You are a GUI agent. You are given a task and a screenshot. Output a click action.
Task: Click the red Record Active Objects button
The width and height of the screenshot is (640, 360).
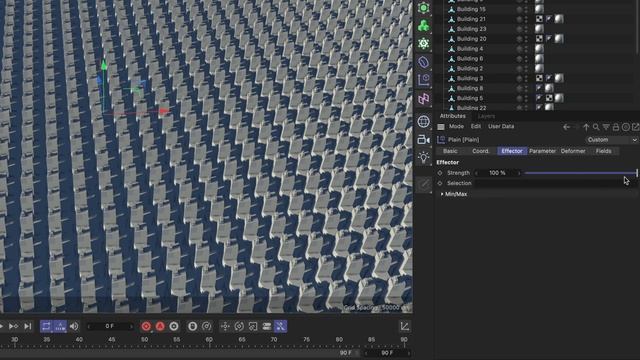pos(146,326)
